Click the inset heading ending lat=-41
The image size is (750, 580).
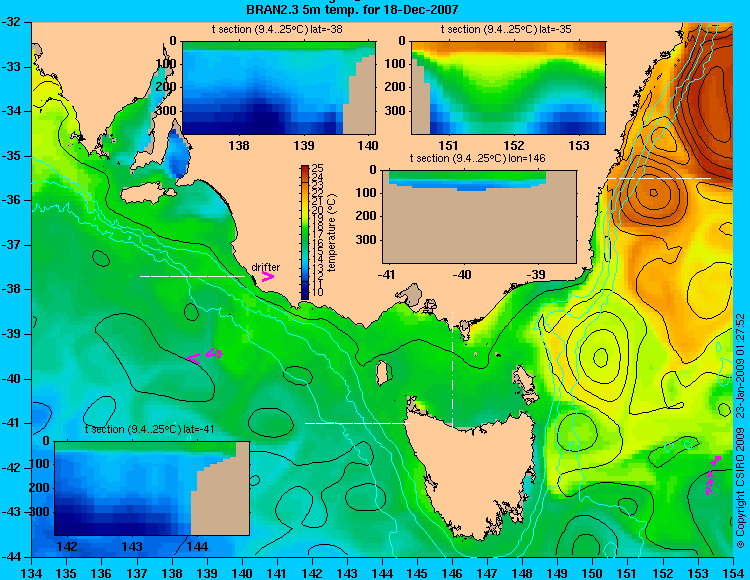(x=149, y=429)
